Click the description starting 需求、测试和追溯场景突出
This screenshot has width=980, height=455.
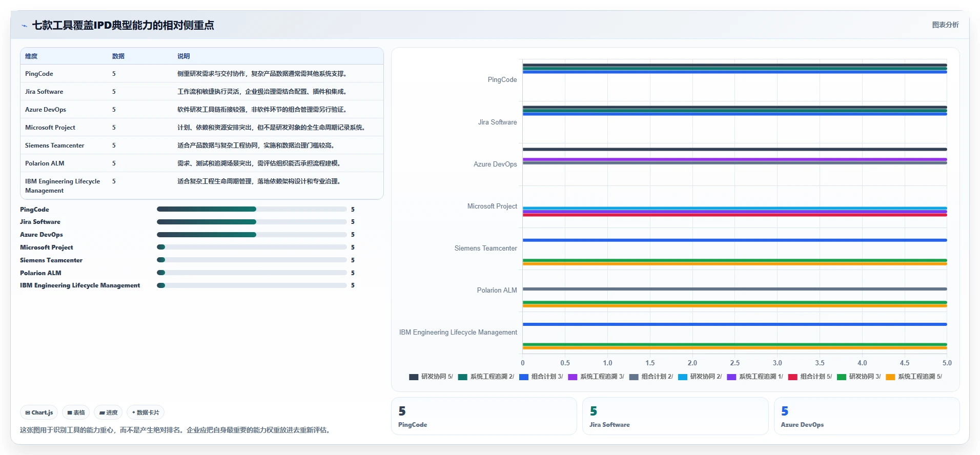tap(260, 163)
